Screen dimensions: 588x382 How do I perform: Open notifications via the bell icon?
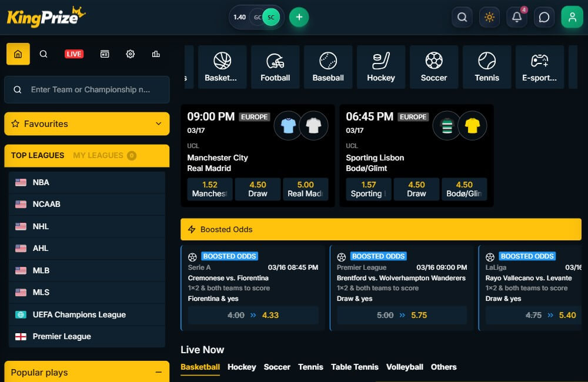(x=516, y=16)
